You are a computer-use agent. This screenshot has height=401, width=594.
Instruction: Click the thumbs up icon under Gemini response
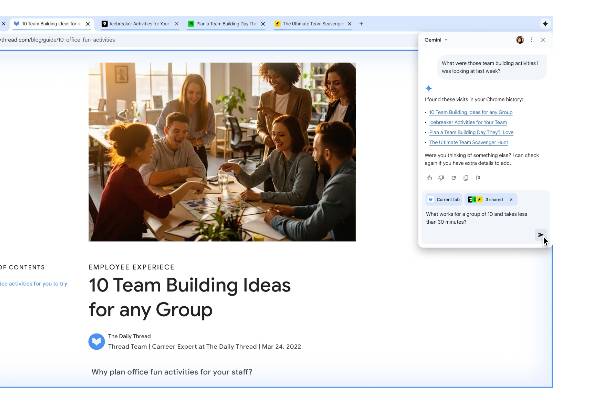pyautogui.click(x=429, y=178)
